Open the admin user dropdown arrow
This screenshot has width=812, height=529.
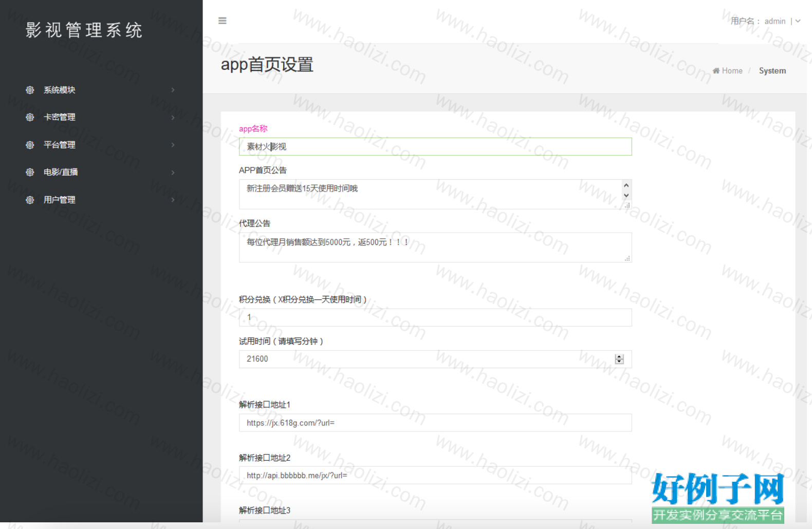pyautogui.click(x=798, y=21)
